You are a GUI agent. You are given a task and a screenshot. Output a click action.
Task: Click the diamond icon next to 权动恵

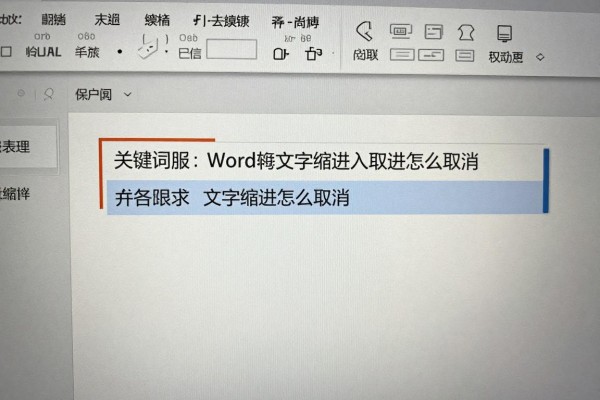(x=540, y=57)
